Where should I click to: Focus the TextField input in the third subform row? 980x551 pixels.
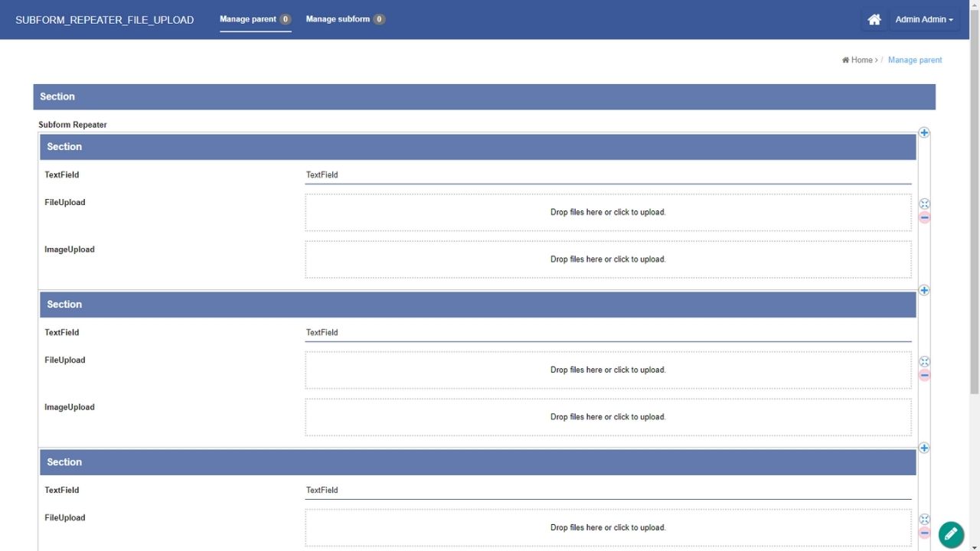(608, 491)
